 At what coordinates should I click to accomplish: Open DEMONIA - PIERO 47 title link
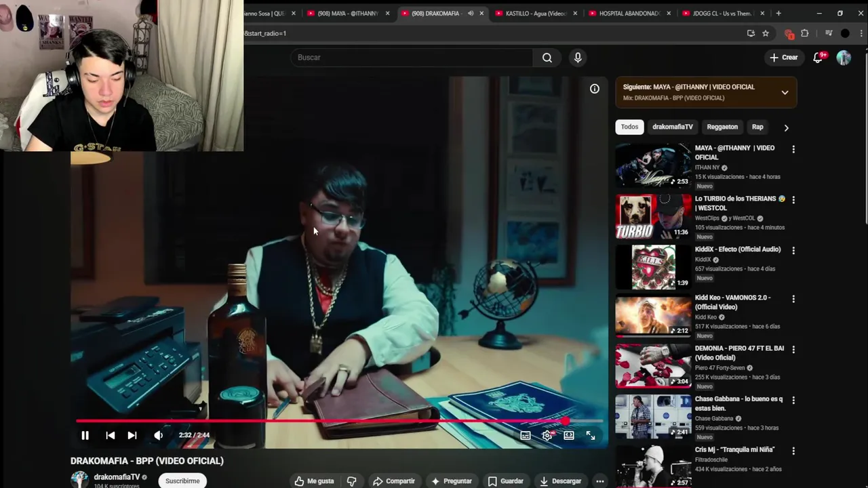pyautogui.click(x=739, y=352)
